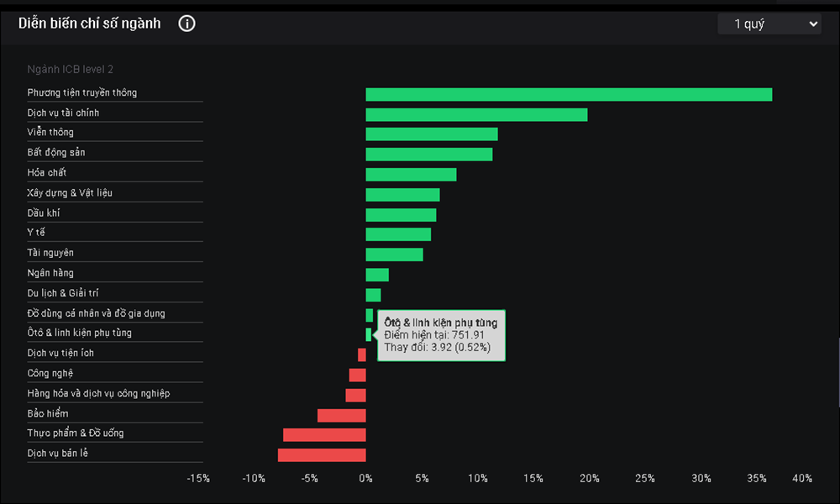840x504 pixels.
Task: Click the Ôtô & linh kiện phụ tùng label
Action: (x=79, y=333)
